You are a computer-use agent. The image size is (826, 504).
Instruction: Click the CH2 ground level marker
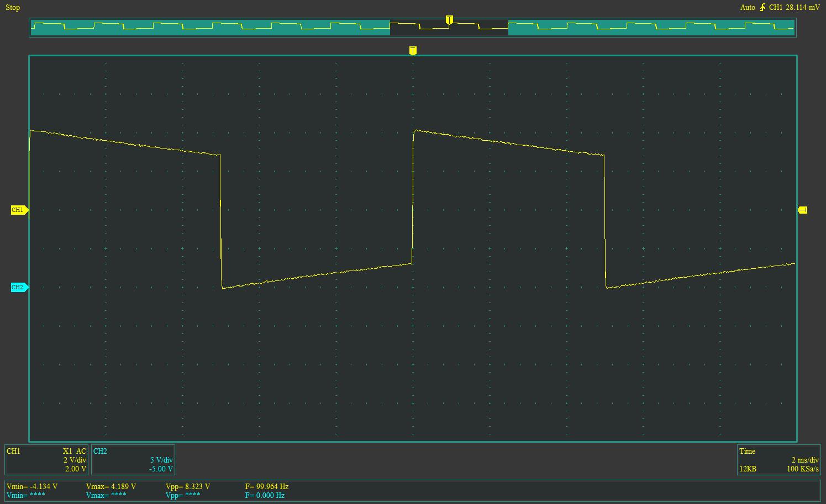(x=19, y=287)
